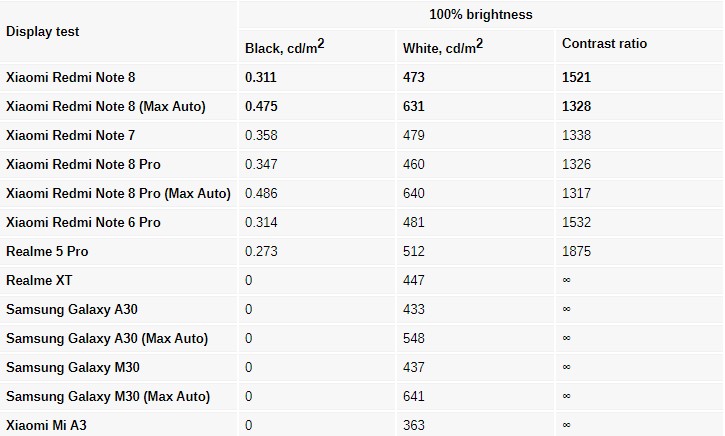The width and height of the screenshot is (725, 436).
Task: Click the Display test header cell
Action: coord(43,31)
